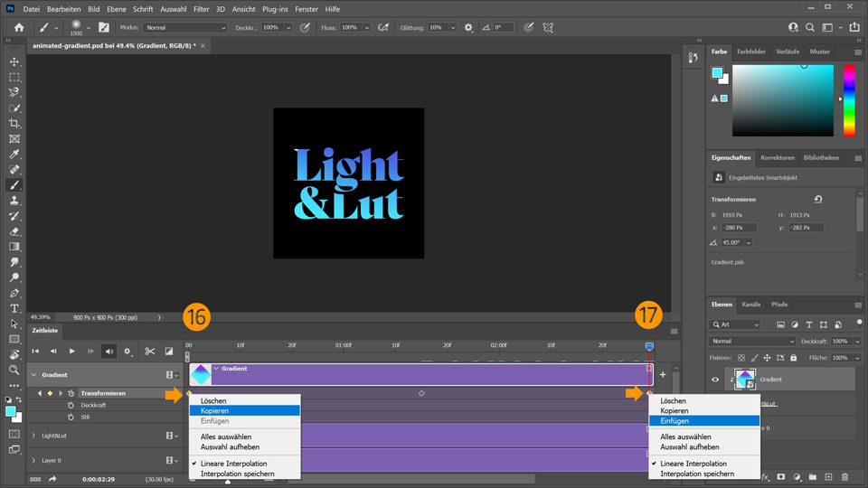Viewport: 868px width, 488px height.
Task: Click the vertical hue slider in Farbe panel
Action: click(x=849, y=100)
